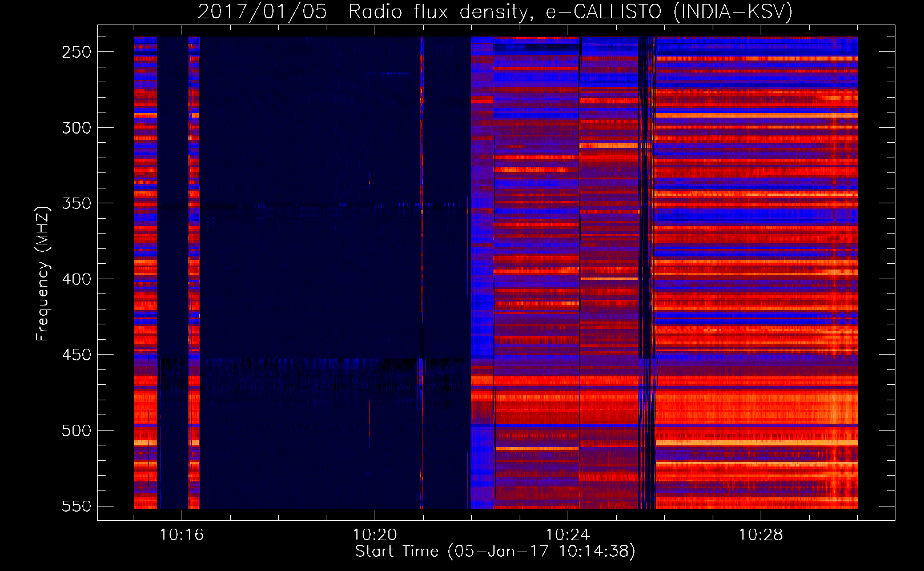Click the 10:20 time axis label
This screenshot has height=571, width=924.
point(375,535)
